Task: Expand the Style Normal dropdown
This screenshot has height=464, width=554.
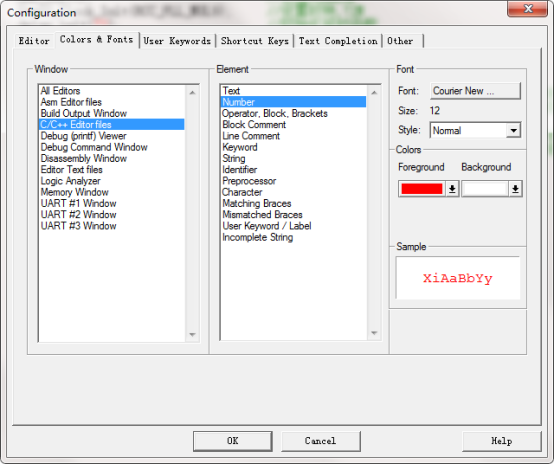Action: 513,130
